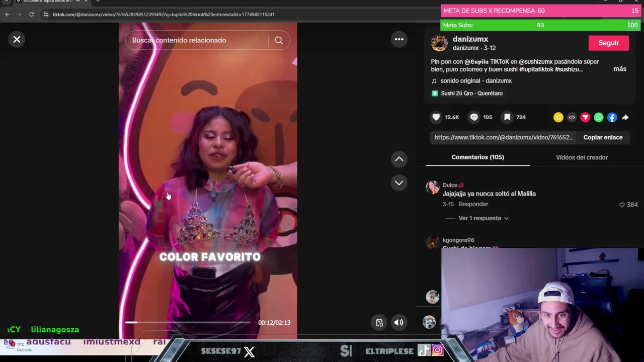Close the TikTok video viewer
Image resolution: width=644 pixels, height=362 pixels.
(17, 39)
